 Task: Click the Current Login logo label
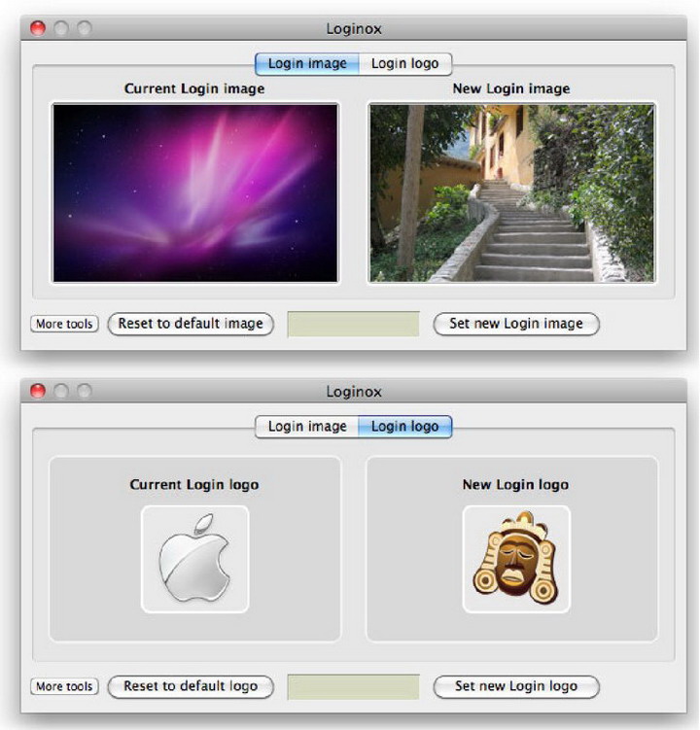pos(194,485)
